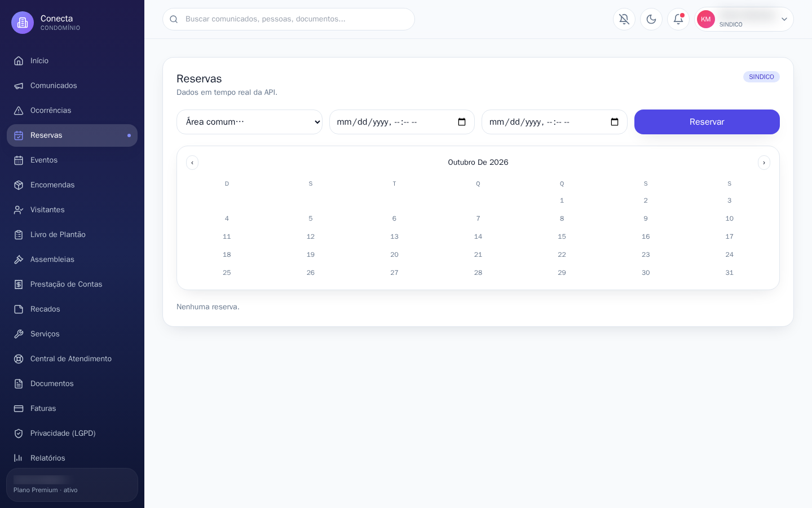Open Documentos menu item
812x508 pixels.
[72, 384]
